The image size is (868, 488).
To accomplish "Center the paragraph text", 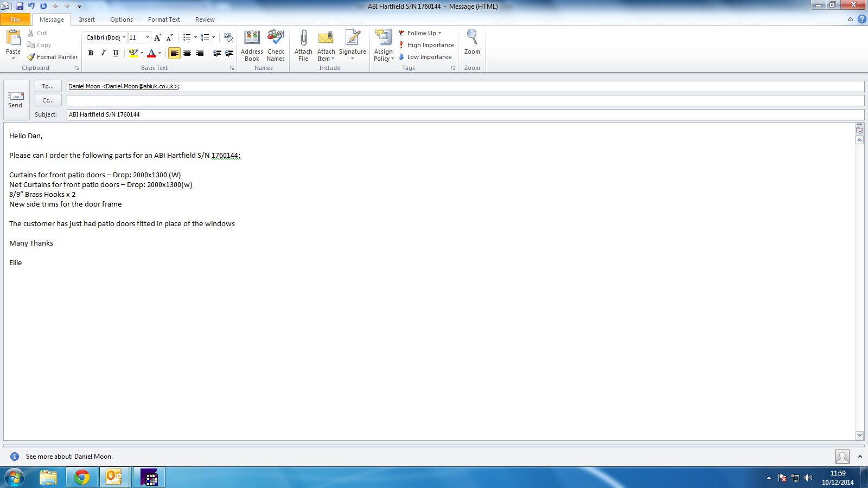I will 187,53.
